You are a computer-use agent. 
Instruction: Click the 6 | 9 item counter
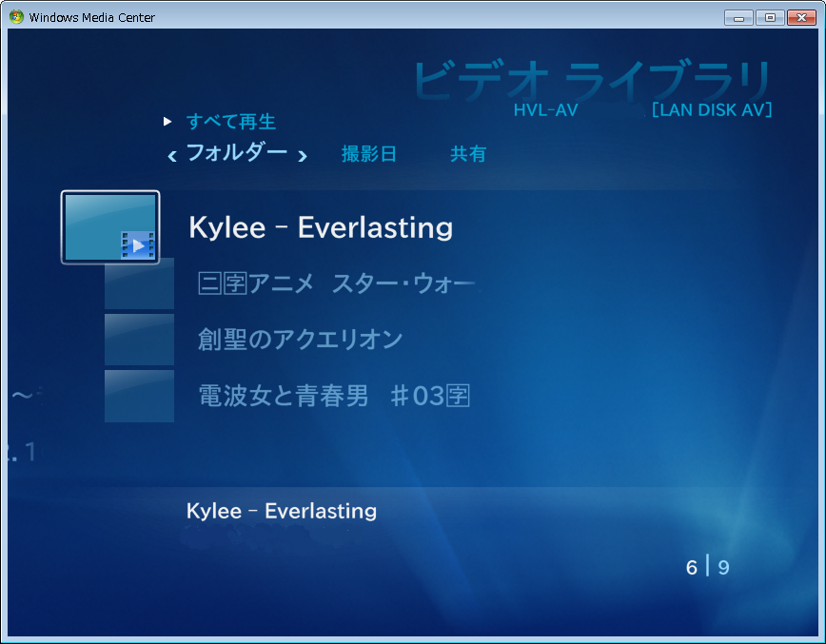[x=707, y=567]
